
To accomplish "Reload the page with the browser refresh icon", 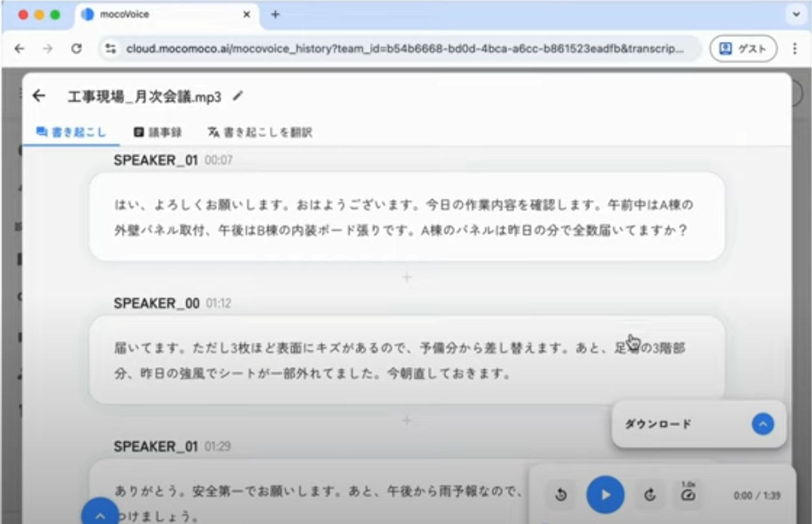I will tap(76, 48).
